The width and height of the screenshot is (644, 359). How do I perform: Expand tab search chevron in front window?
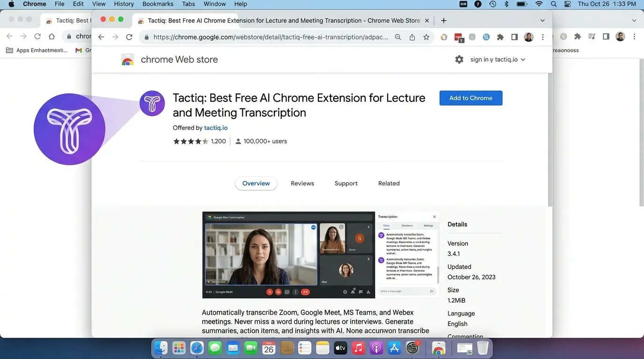[542, 21]
